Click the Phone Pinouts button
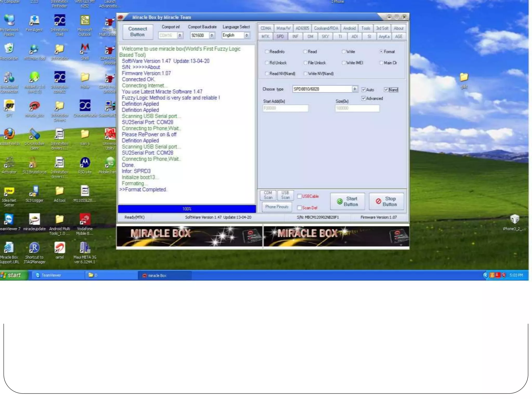 pyautogui.click(x=277, y=207)
